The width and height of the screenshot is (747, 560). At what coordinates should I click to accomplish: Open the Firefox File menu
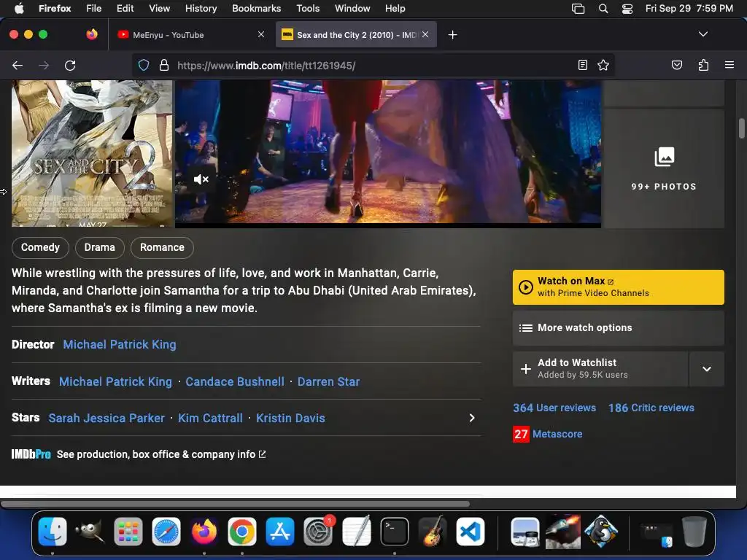94,9
